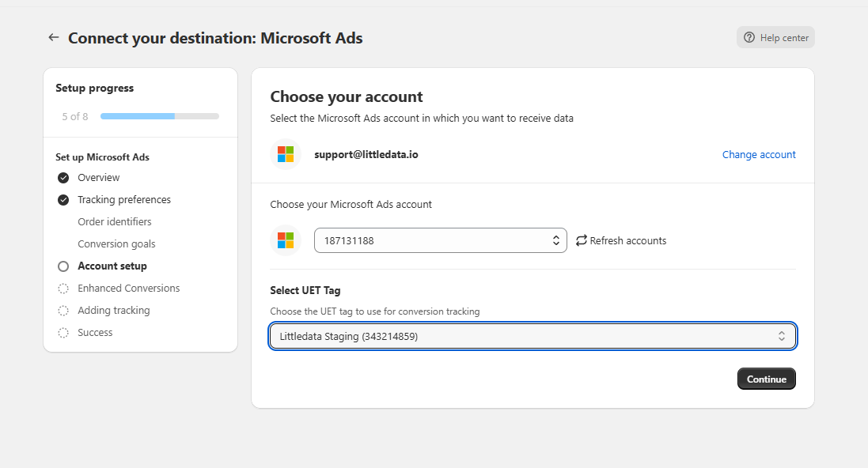Viewport: 868px width, 468px height.
Task: Open the Microsoft Ads account 187131188 dropdown
Action: tap(440, 240)
